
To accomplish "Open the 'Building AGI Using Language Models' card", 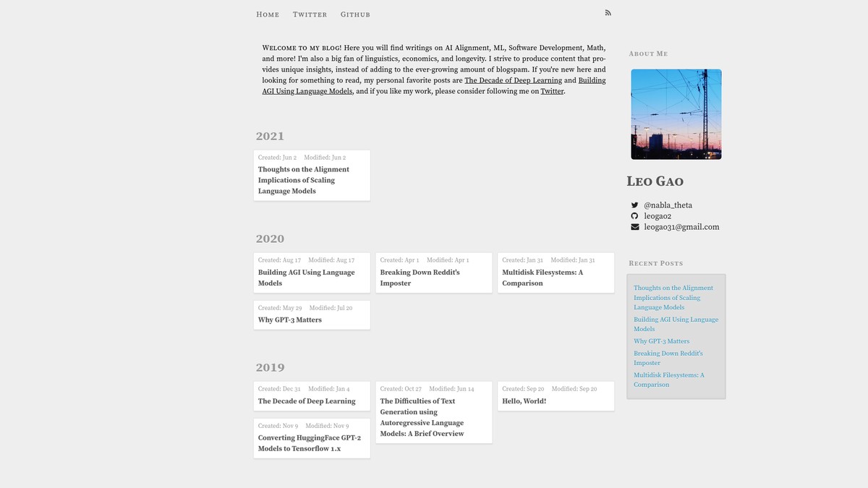I will (x=312, y=273).
